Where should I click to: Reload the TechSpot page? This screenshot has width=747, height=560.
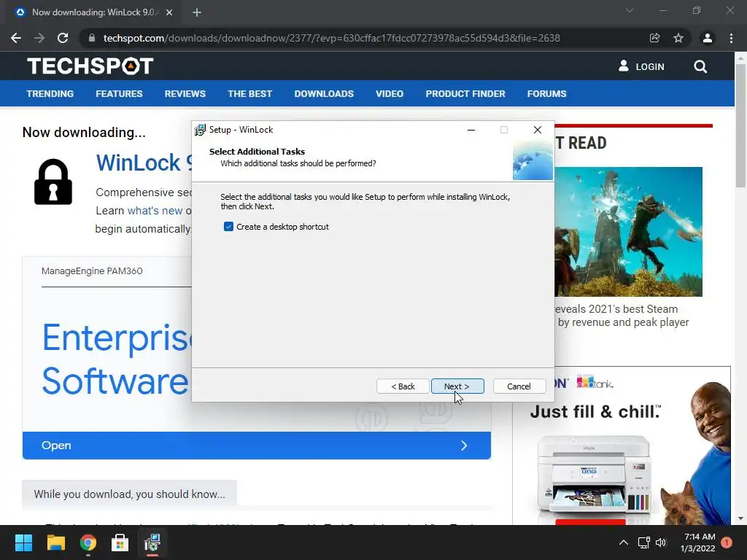point(63,38)
